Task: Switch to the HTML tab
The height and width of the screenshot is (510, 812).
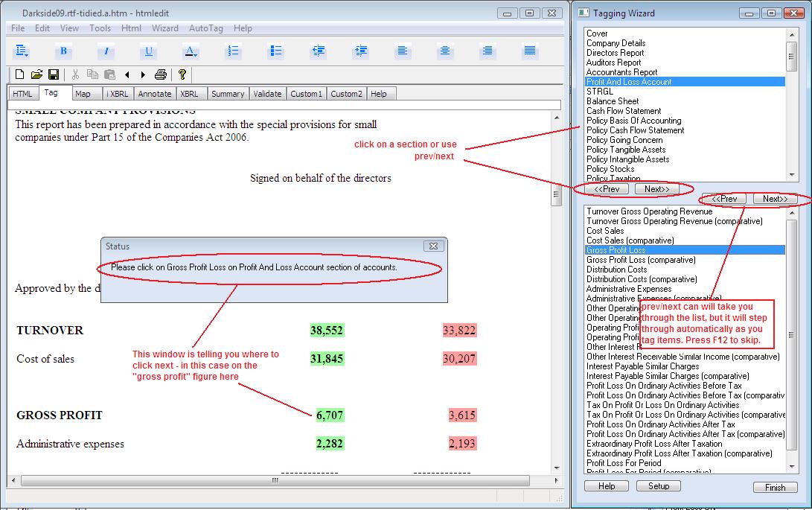Action: click(x=22, y=94)
